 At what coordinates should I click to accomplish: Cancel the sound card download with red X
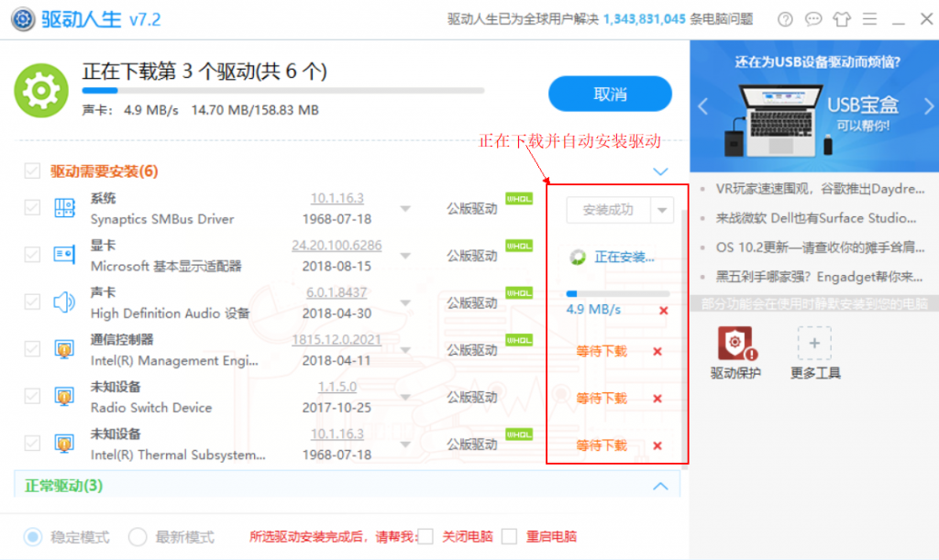click(664, 311)
